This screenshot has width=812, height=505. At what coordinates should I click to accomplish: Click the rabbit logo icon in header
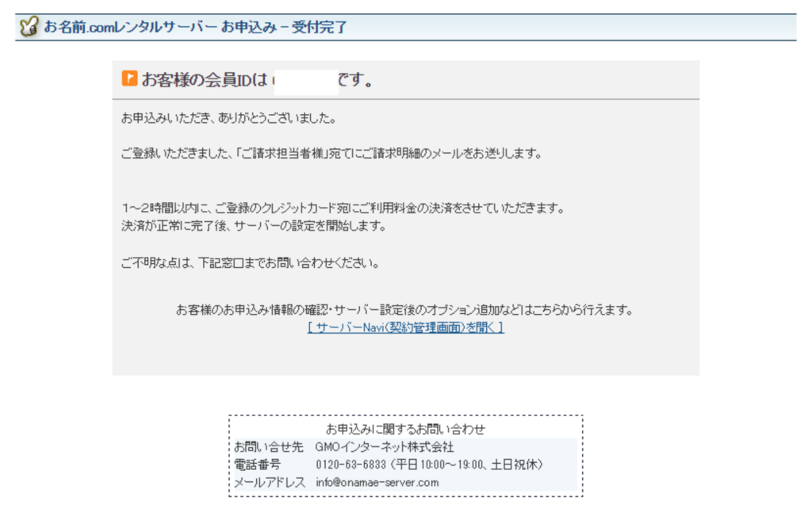coord(29,26)
